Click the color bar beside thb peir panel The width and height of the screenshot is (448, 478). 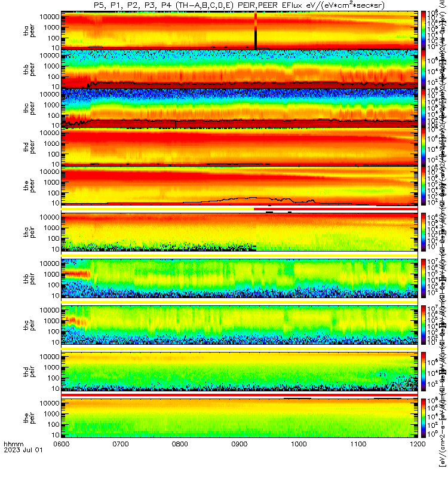coord(424,278)
